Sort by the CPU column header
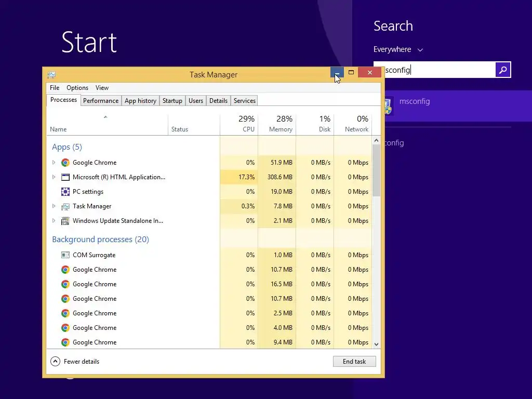Viewport: 532px width, 399px height. 239,125
